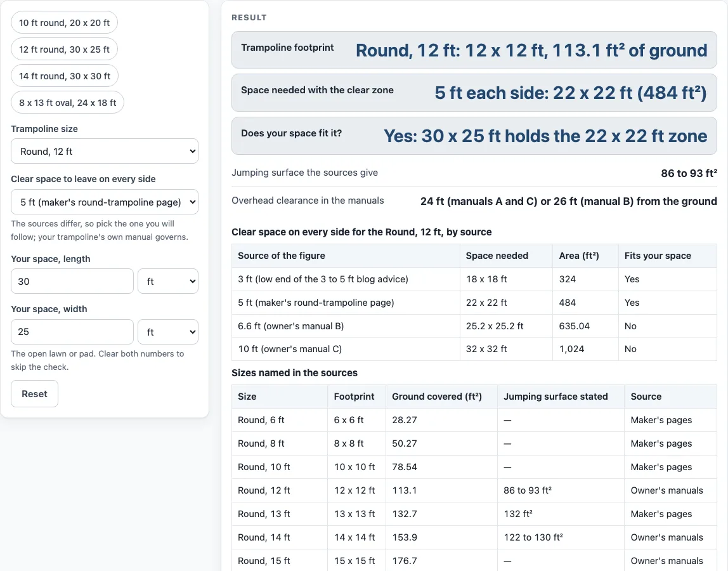Open the Trampoline size dropdown
The image size is (728, 571).
(x=105, y=151)
